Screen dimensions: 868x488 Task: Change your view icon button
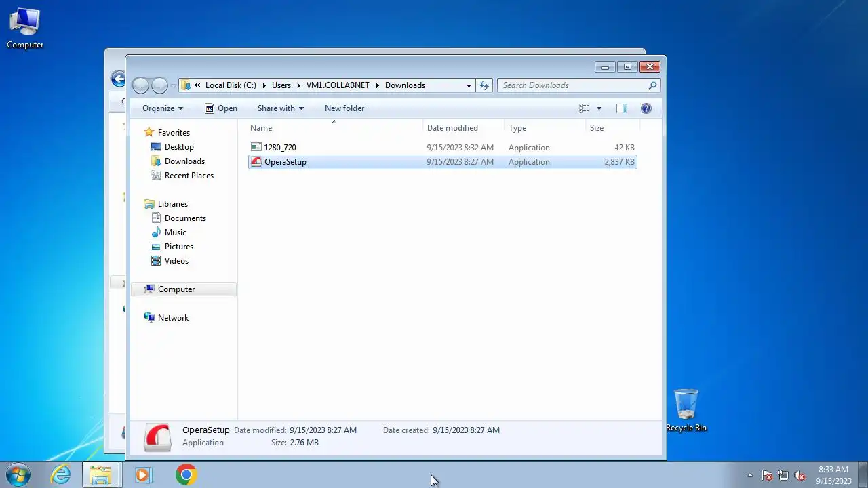pyautogui.click(x=585, y=108)
